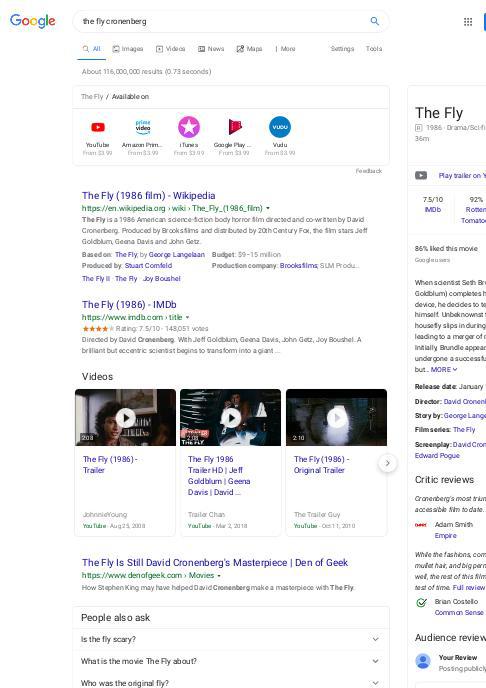Open 'The Fly (1986 film) - Wikipedia' result
This screenshot has width=486, height=688.
148,196
